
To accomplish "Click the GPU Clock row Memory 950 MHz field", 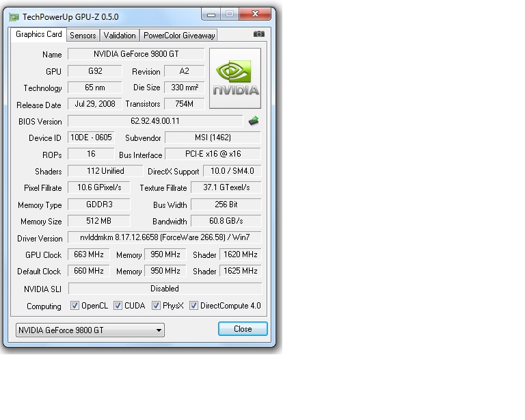I will (165, 254).
